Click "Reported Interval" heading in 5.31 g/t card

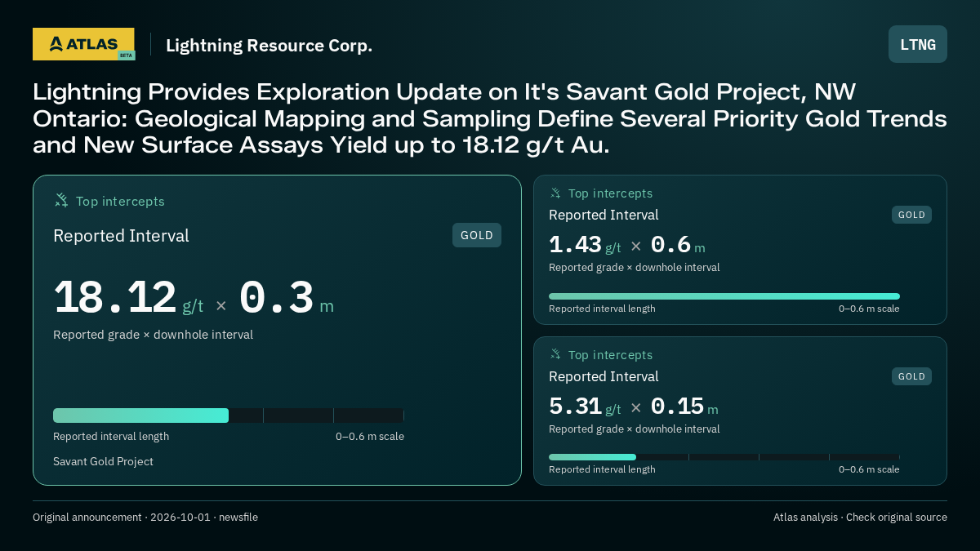click(x=604, y=376)
